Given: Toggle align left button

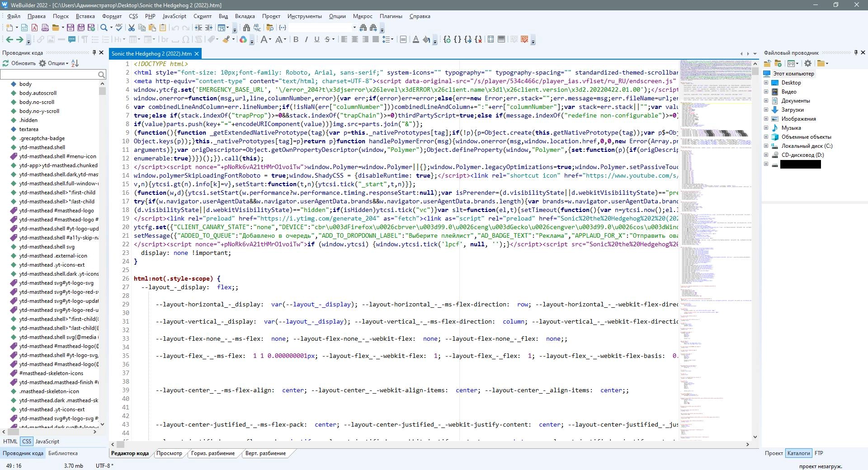Looking at the screenshot, I should tap(344, 39).
